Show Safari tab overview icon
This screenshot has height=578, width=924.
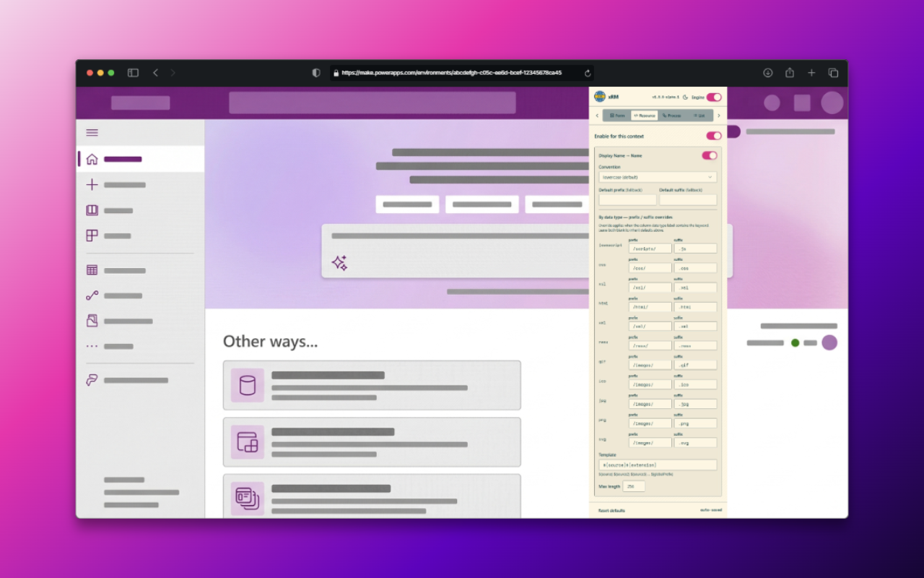833,73
